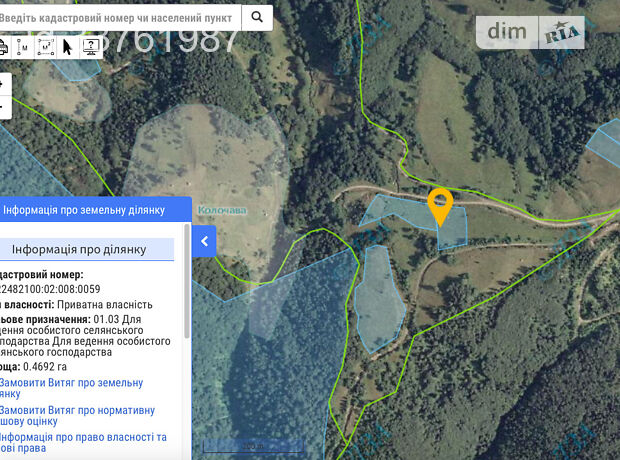Select the 'Інформація про ділянку' section heading

pyautogui.click(x=79, y=249)
